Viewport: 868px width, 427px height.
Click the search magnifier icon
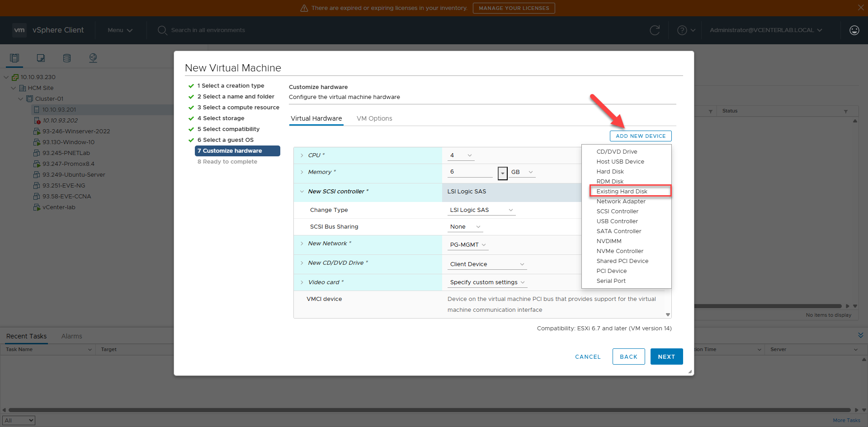click(162, 30)
